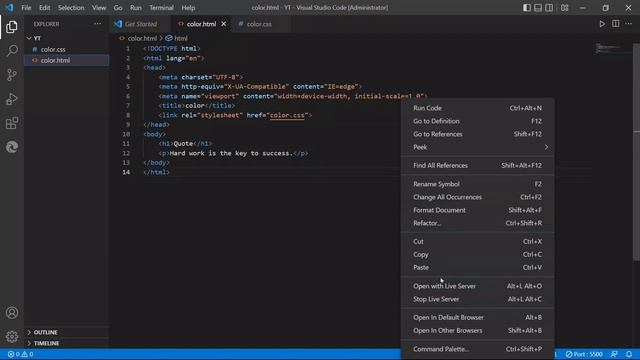
Task: Click the Run Code play icon
Action: point(602,24)
